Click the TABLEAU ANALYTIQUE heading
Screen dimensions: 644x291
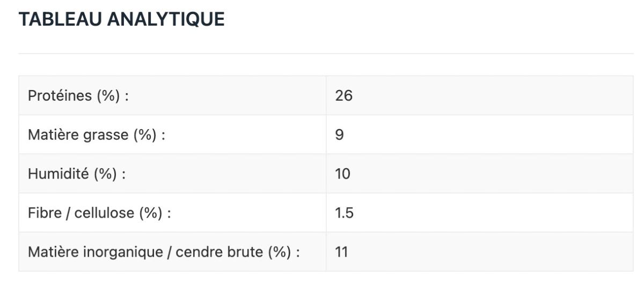121,20
